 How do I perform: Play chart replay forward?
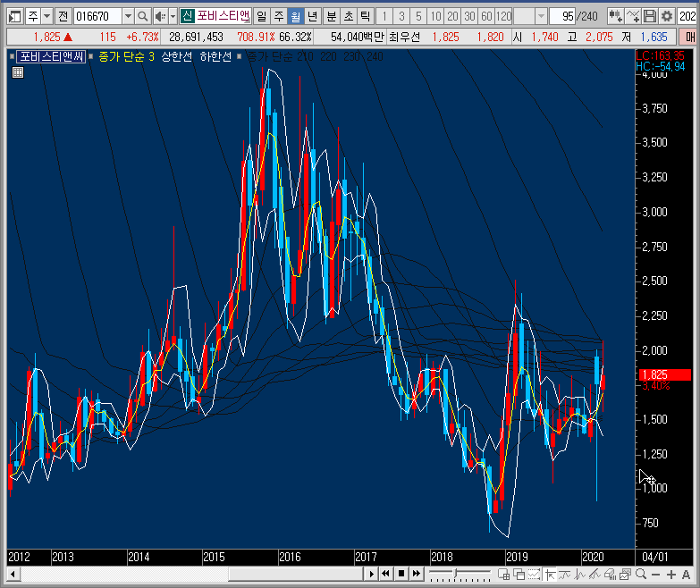pos(371,574)
